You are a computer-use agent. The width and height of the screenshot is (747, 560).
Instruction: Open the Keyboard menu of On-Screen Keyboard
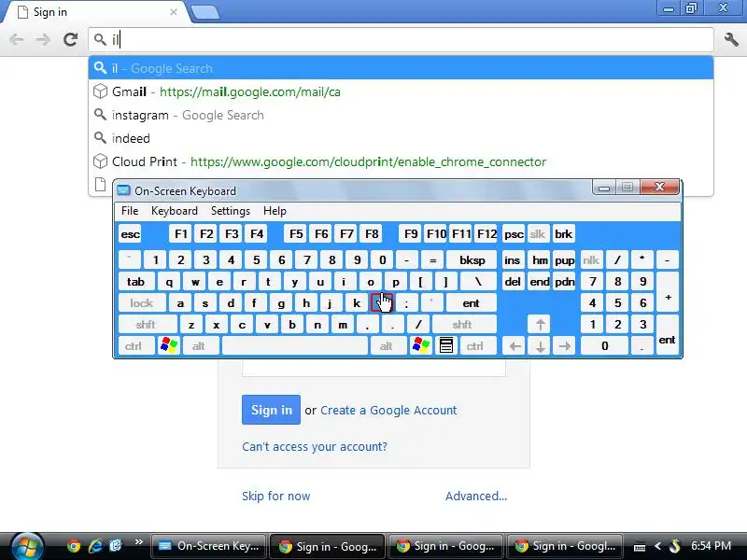pyautogui.click(x=175, y=211)
